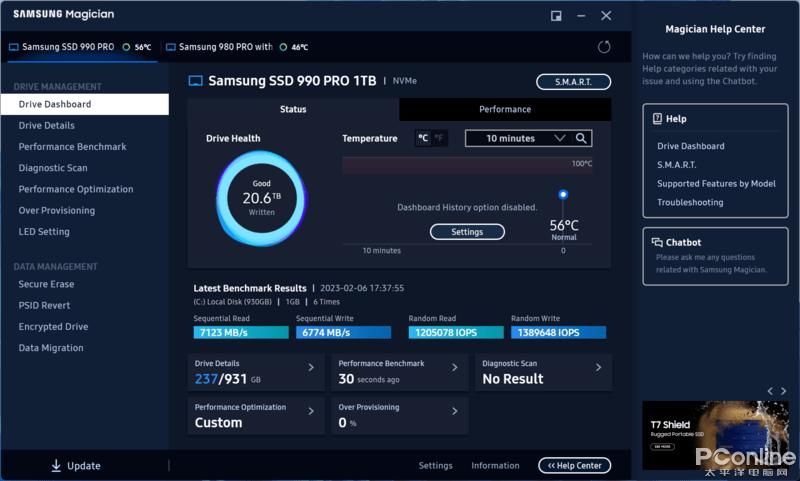Switch to the Status tab
Viewport: 800px width, 481px height.
click(x=293, y=109)
